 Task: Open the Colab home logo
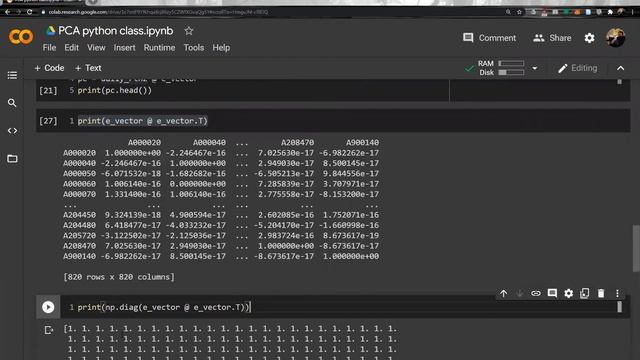(21, 37)
